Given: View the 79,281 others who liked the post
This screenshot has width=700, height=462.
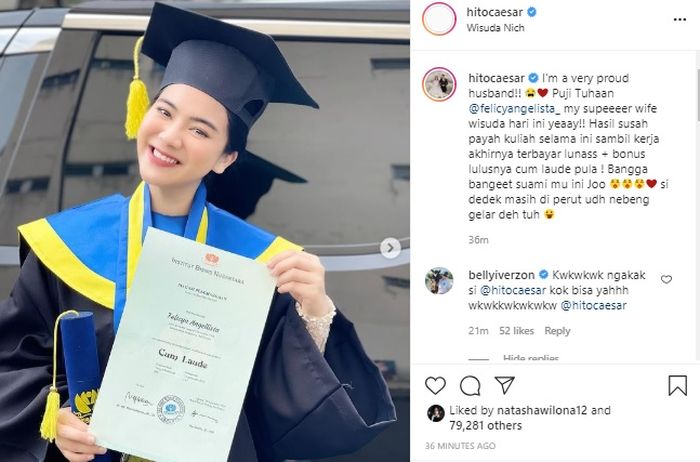Looking at the screenshot, I should (485, 425).
